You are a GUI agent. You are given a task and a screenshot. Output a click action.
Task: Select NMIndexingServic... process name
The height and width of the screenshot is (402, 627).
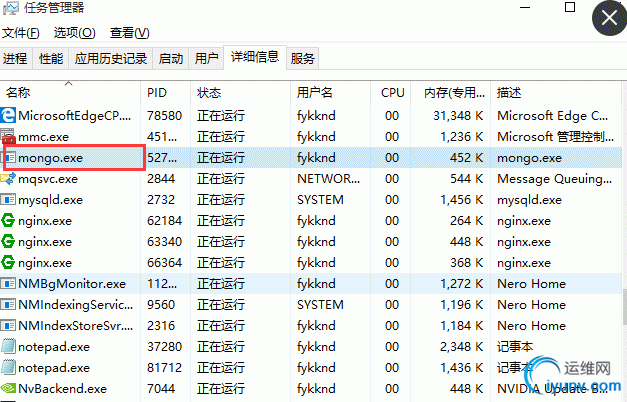click(76, 305)
